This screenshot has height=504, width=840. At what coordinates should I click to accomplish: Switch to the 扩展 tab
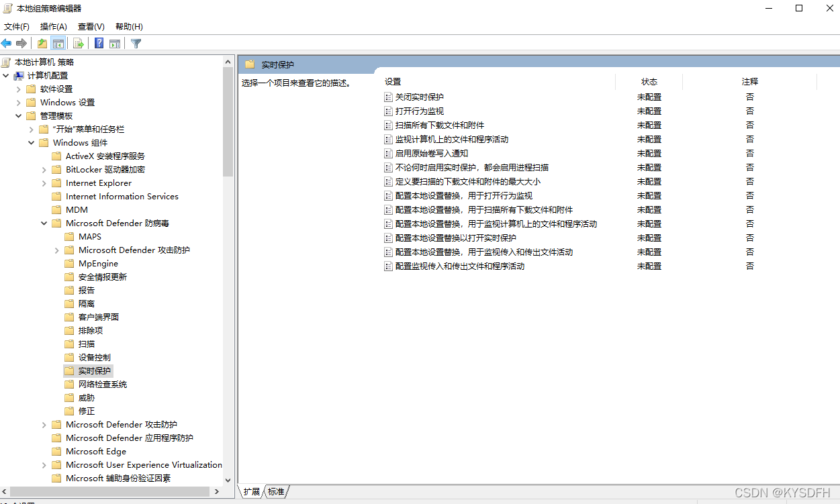coord(252,492)
